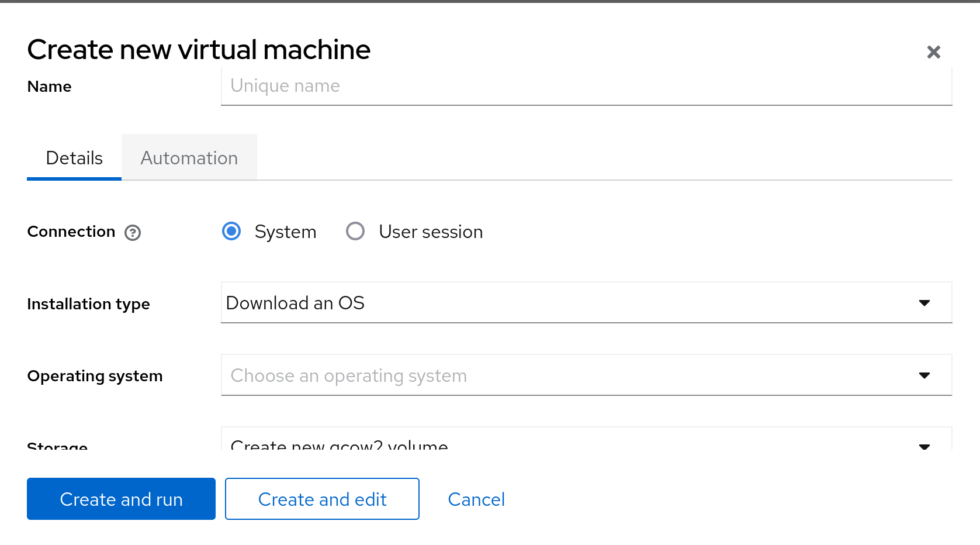The height and width of the screenshot is (545, 980).
Task: Click the Operating system placeholder text
Action: (x=348, y=375)
